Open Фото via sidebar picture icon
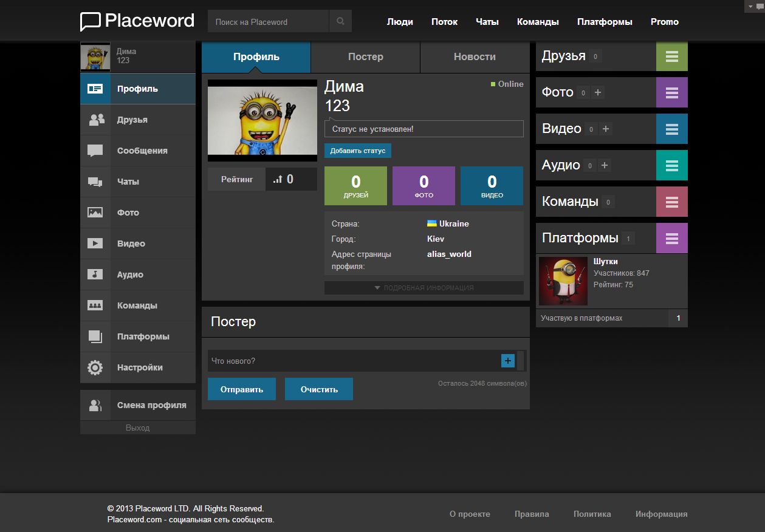Image resolution: width=765 pixels, height=532 pixels. (x=95, y=213)
